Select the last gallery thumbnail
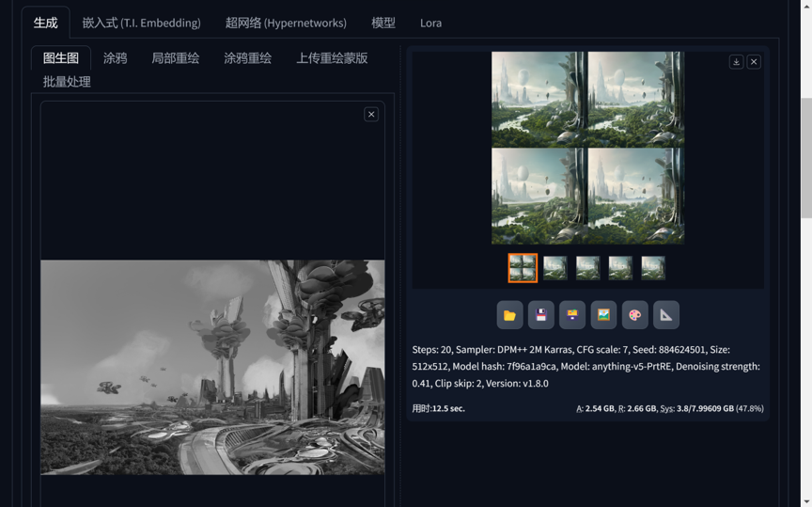The height and width of the screenshot is (507, 812). [653, 268]
